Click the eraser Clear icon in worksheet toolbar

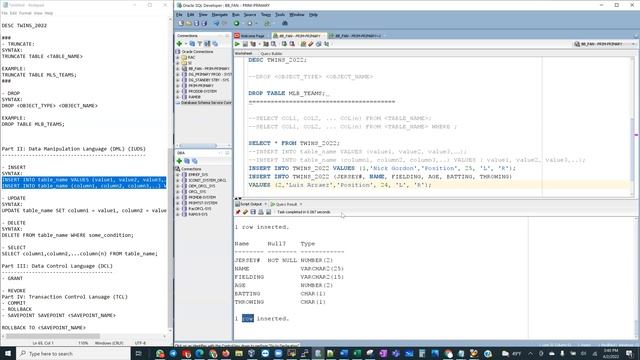click(311, 44)
